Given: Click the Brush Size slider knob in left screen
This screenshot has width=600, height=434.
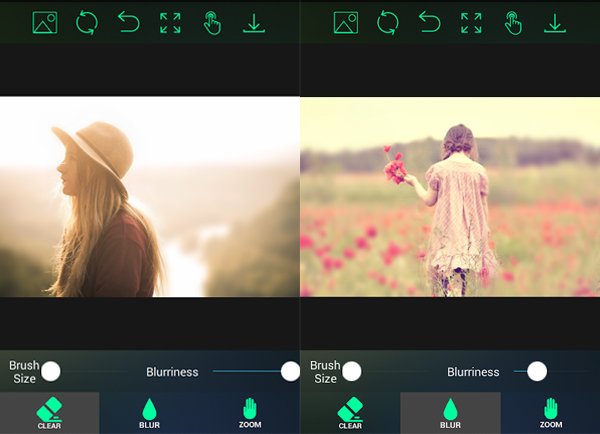Looking at the screenshot, I should point(51,371).
